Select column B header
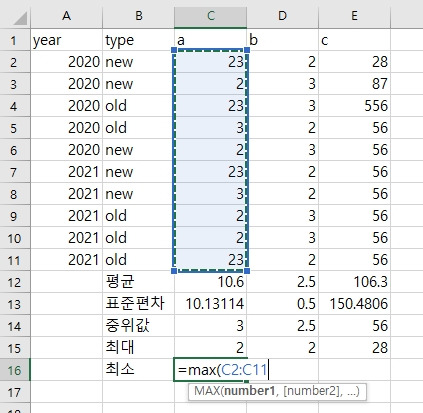Viewport: 423px width, 413px height. tap(138, 16)
